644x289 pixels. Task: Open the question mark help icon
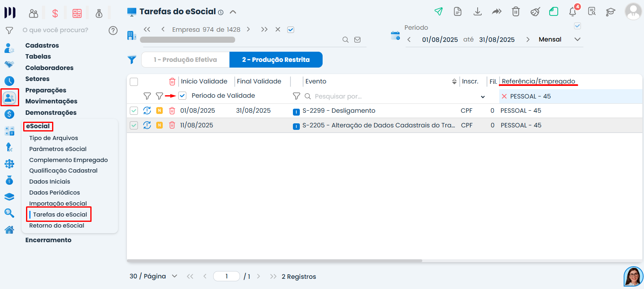pos(113,30)
